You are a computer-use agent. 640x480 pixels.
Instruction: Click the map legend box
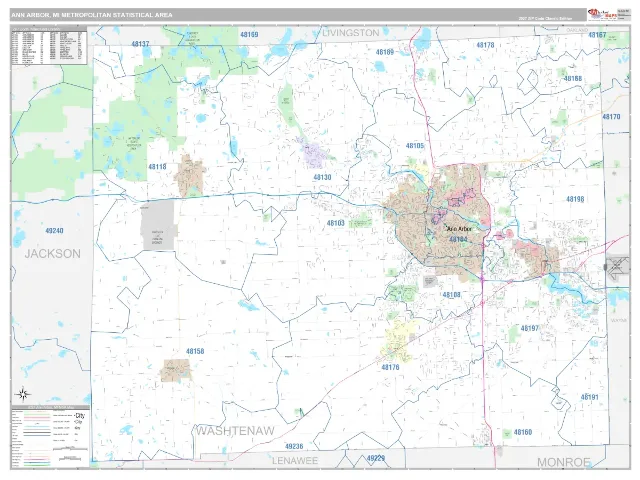pos(50,436)
